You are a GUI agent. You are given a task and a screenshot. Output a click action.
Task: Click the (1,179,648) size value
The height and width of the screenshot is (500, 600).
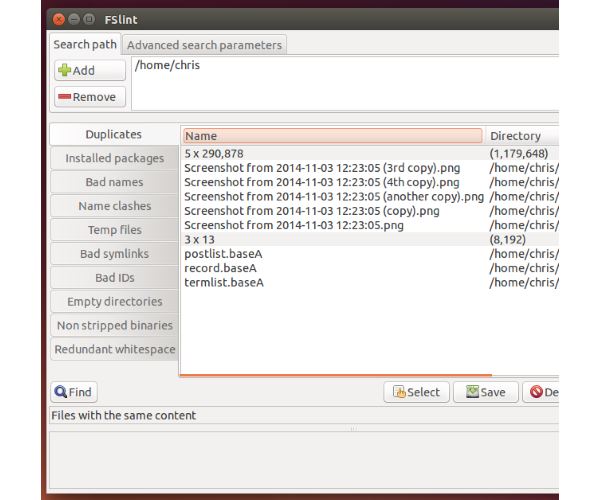518,153
